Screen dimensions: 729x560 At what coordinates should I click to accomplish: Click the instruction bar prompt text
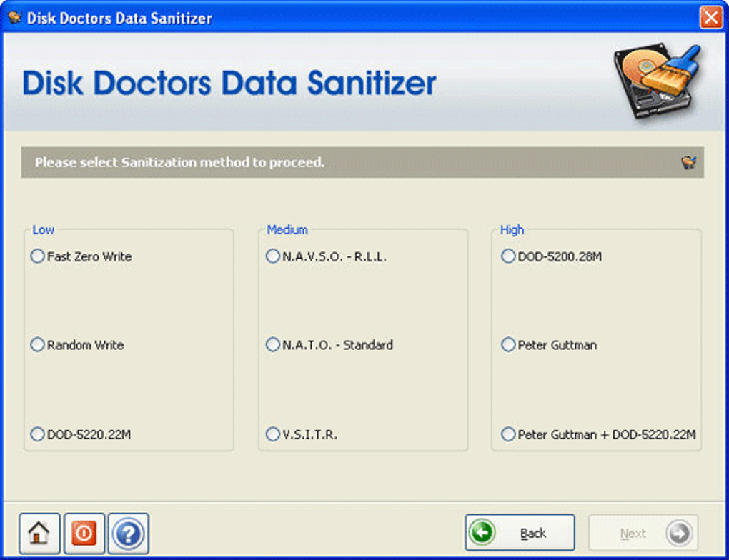tap(179, 162)
